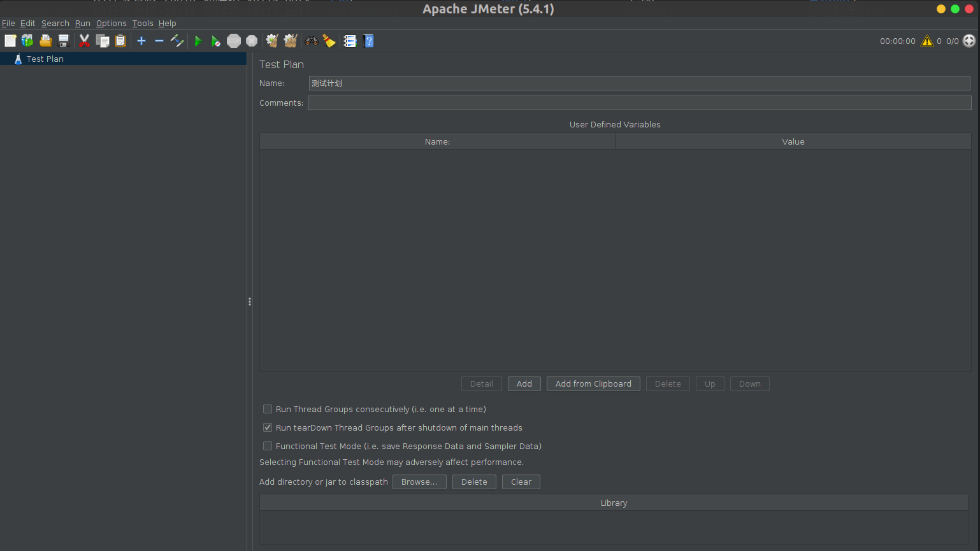Click the remote engines status icon
980x551 pixels.
pyautogui.click(x=969, y=41)
